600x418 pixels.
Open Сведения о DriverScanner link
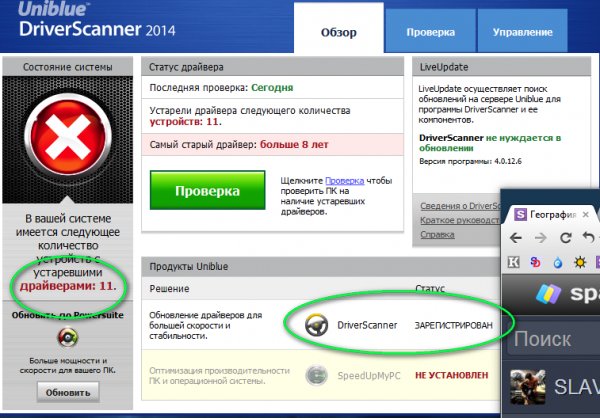point(460,206)
